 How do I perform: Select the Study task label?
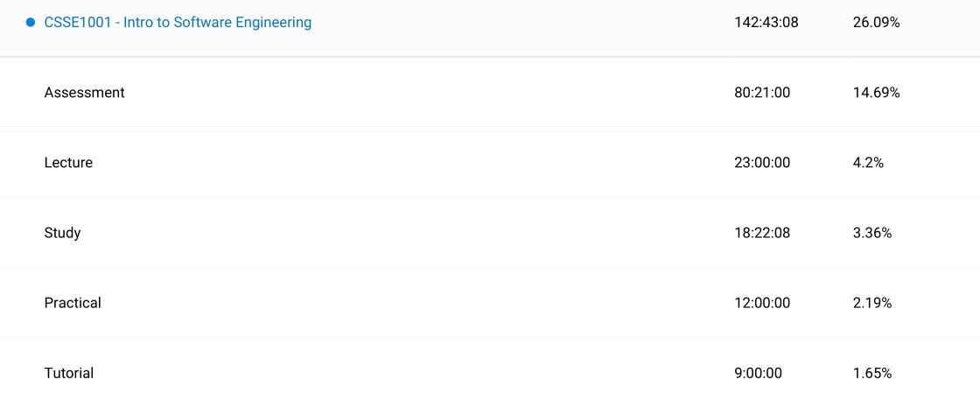[62, 233]
